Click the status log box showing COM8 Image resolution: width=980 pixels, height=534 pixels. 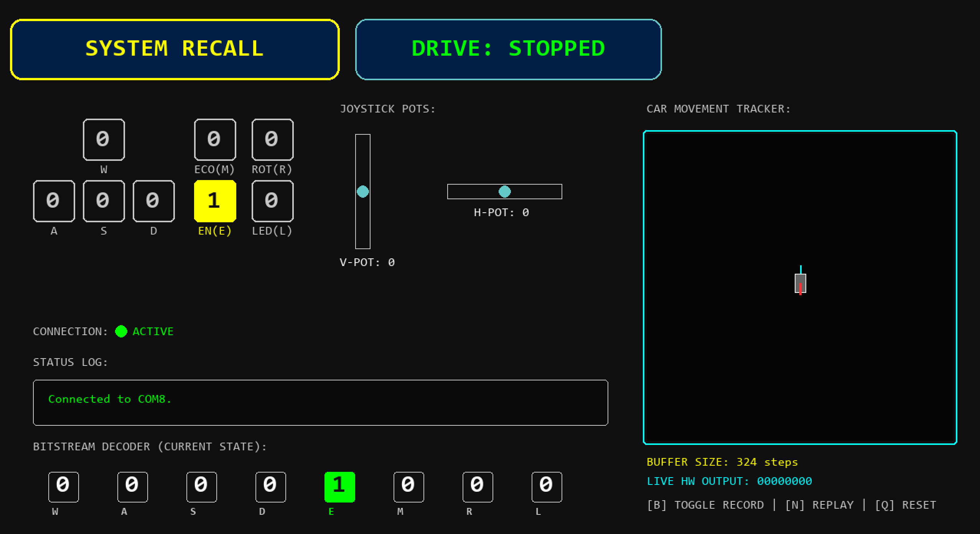coord(320,402)
